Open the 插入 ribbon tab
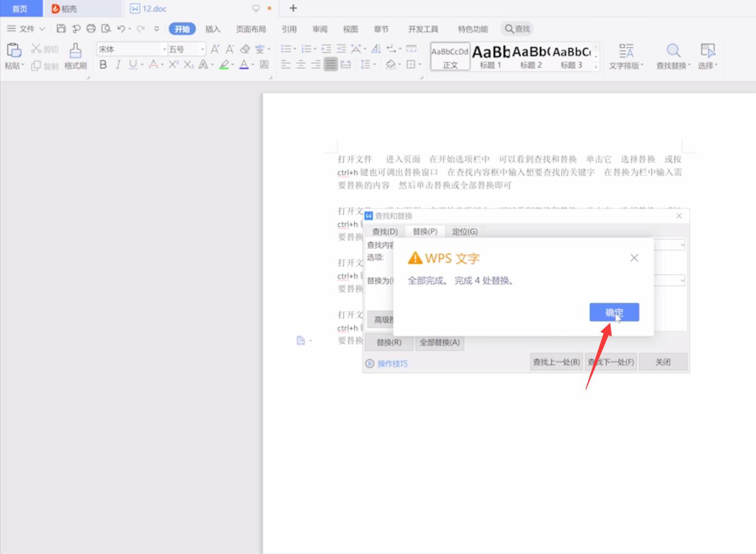This screenshot has width=756, height=554. (x=212, y=29)
